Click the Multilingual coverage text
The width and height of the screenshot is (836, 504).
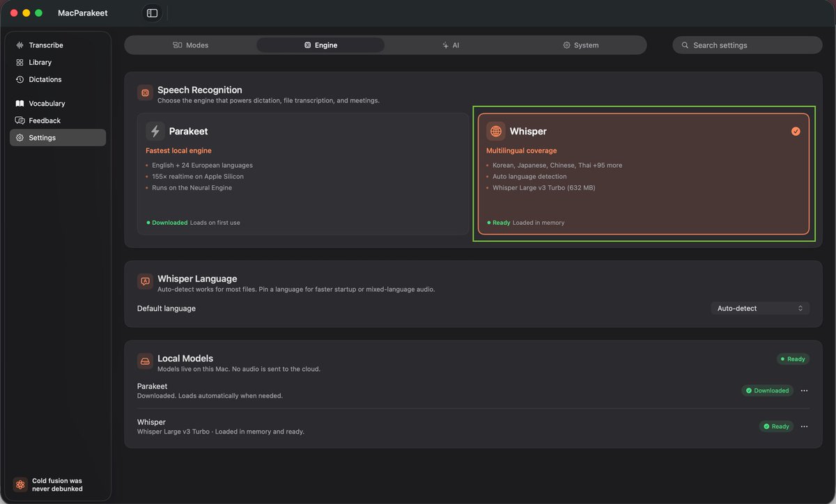(522, 150)
